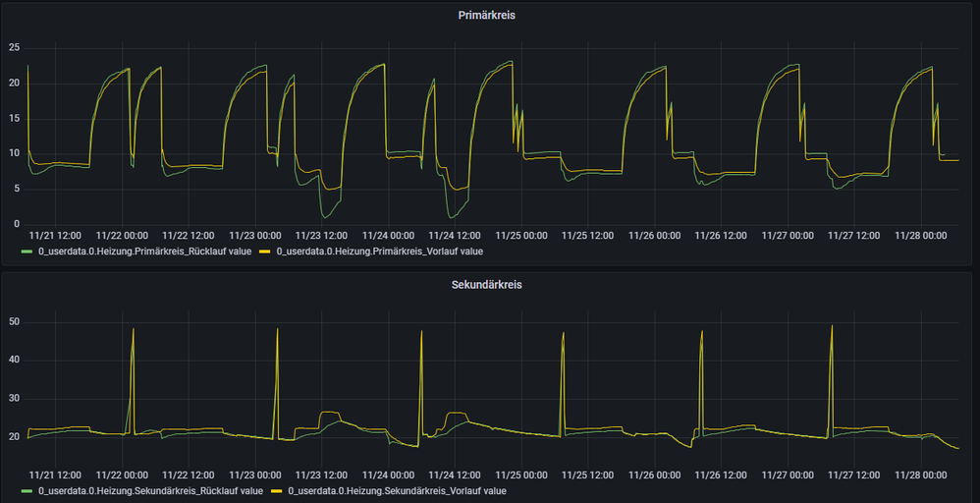Click the 25 y-axis label in Primärkreis
Image resolution: width=980 pixels, height=503 pixels.
(14, 47)
